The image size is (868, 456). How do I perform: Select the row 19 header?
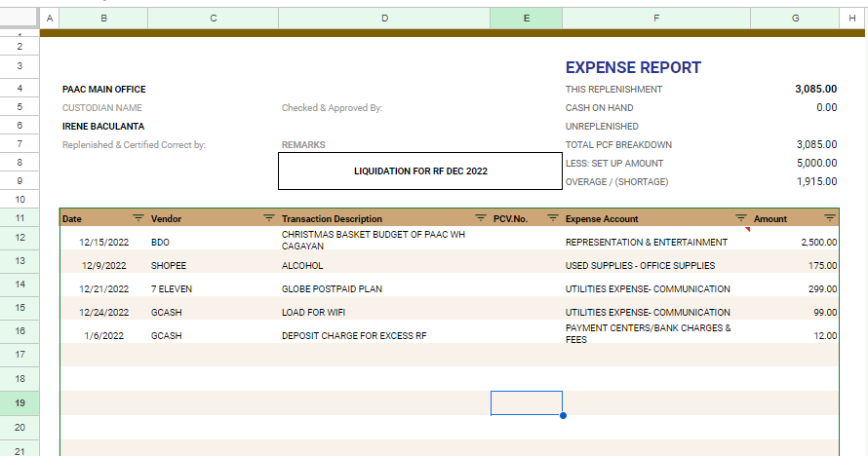[x=20, y=403]
